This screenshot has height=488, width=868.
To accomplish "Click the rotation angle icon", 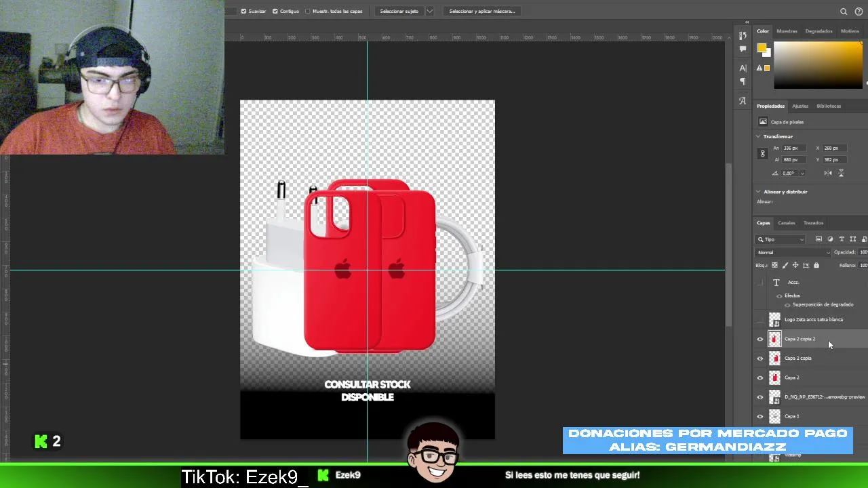I will 775,173.
